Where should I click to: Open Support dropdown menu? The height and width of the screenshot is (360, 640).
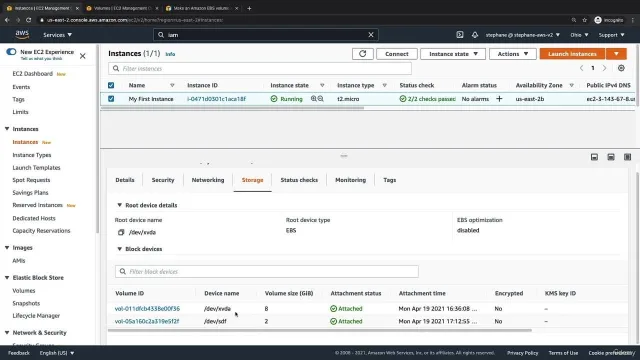tap(611, 35)
